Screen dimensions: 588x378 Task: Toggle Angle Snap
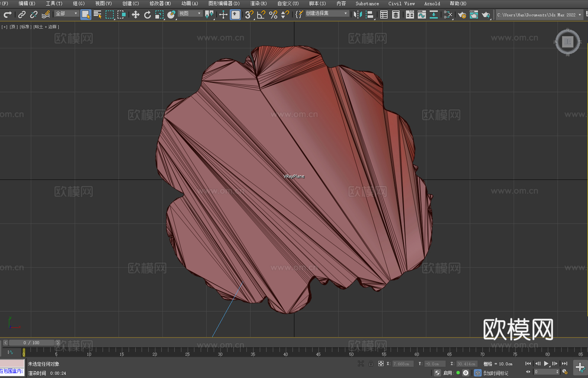tap(261, 14)
